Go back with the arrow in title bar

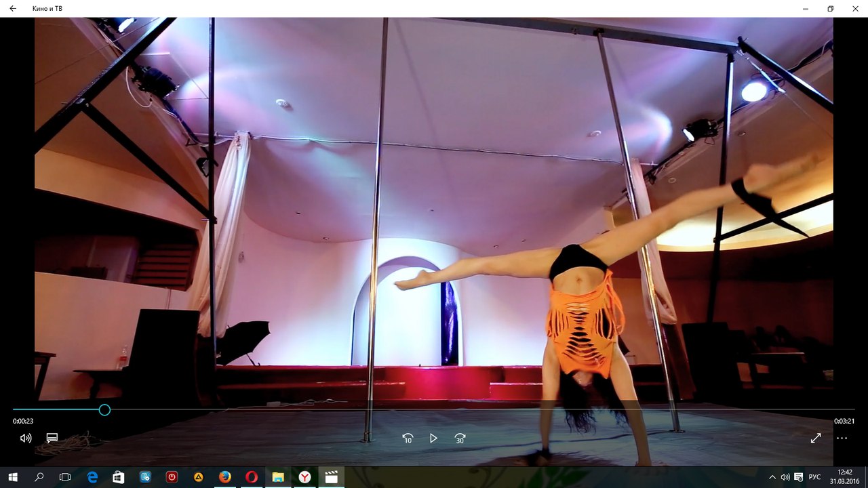pyautogui.click(x=13, y=9)
